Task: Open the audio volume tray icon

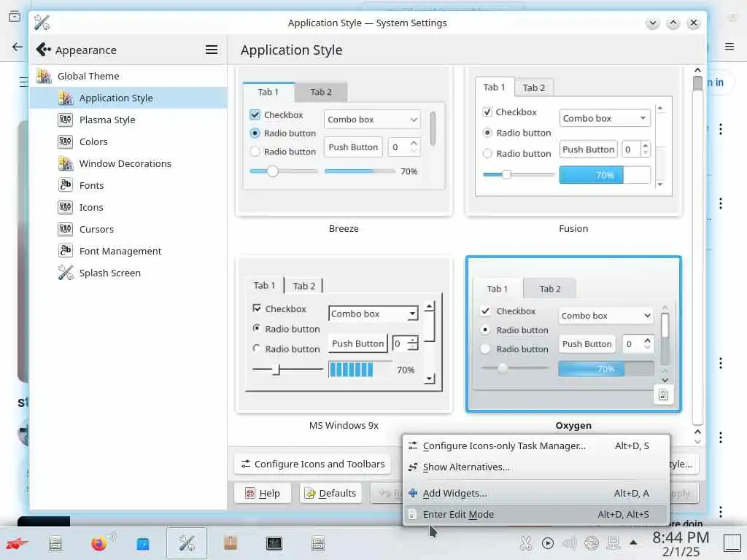Action: (569, 543)
